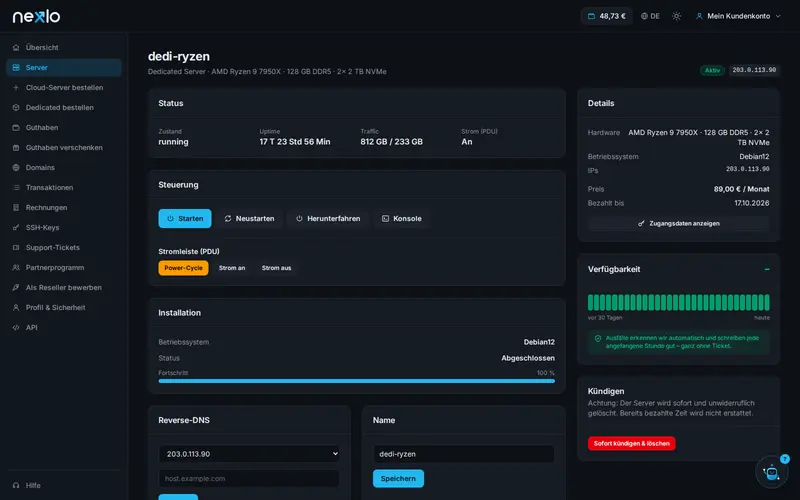800x500 pixels.
Task: Click the API code icon
Action: (x=16, y=328)
